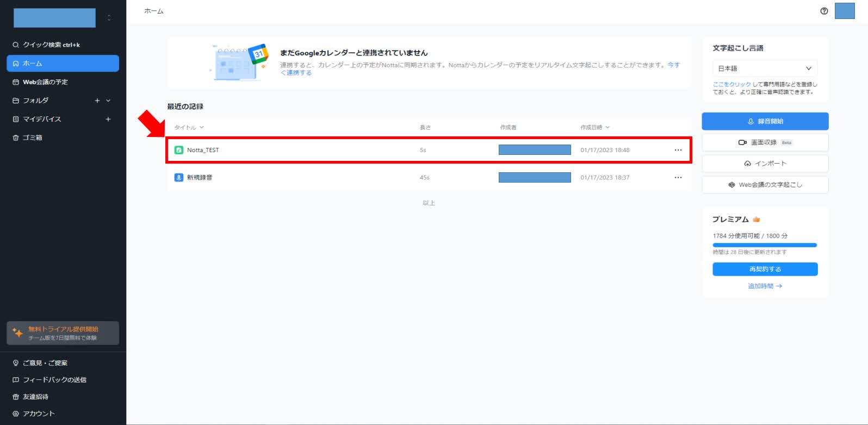Click length 45s cell
Screen dimensions: 868x425
click(x=424, y=177)
